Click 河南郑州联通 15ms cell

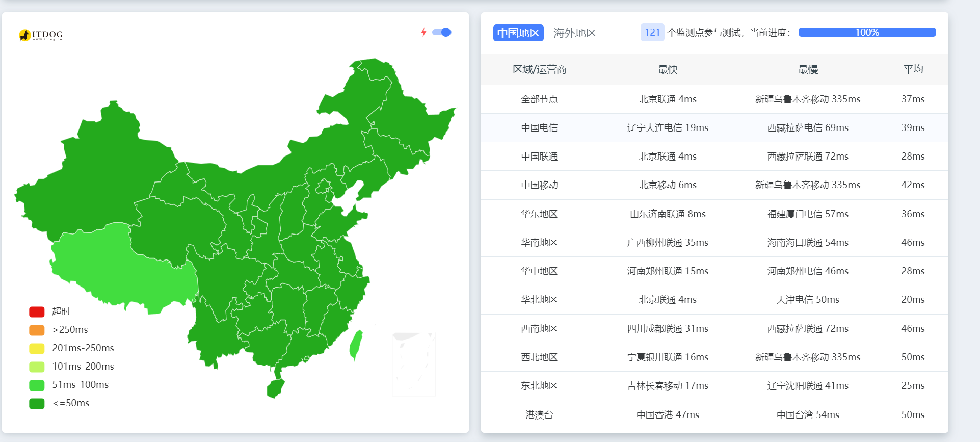pyautogui.click(x=668, y=271)
